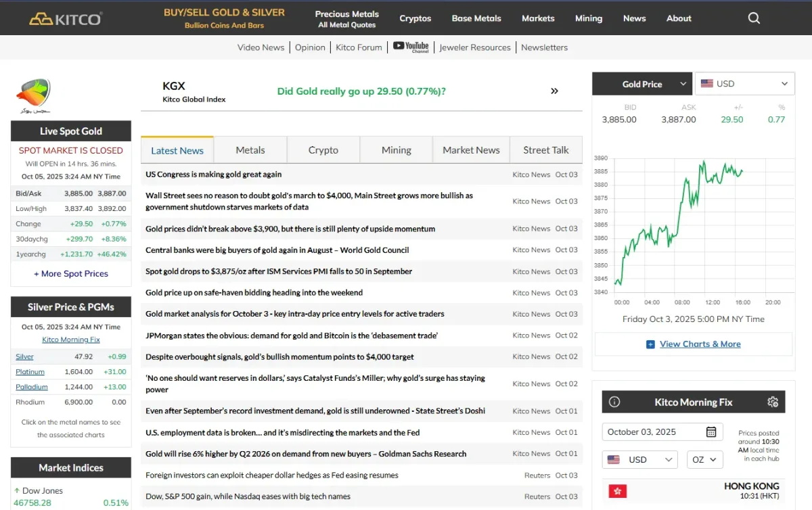Viewport: 812px width, 510px height.
Task: Click the Dow Jones up-arrow indicator
Action: point(16,490)
